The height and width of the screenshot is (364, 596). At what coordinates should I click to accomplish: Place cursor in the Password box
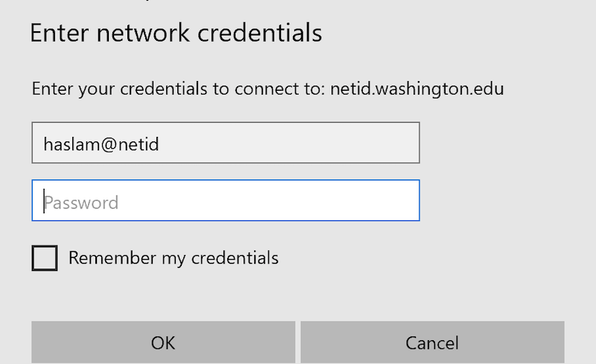(x=226, y=200)
